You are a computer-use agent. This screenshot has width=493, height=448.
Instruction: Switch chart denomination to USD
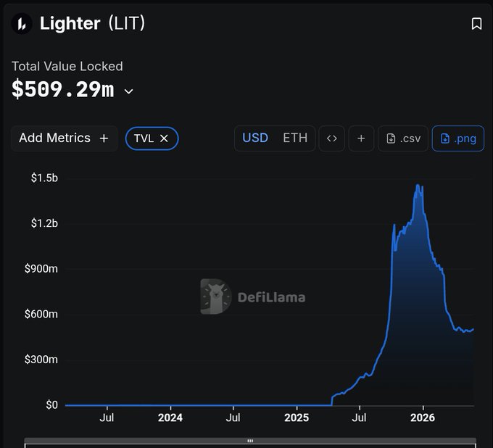coord(255,138)
